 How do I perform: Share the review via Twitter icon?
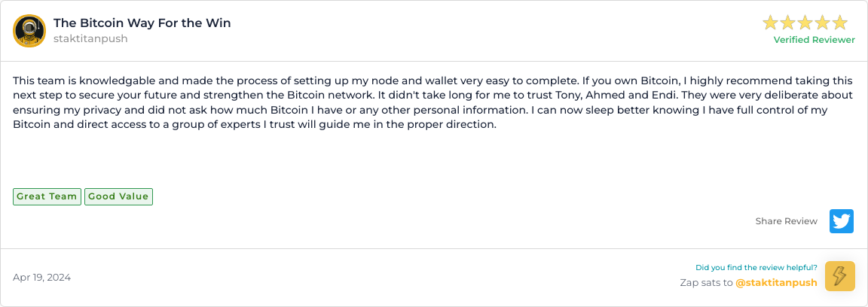pos(842,221)
